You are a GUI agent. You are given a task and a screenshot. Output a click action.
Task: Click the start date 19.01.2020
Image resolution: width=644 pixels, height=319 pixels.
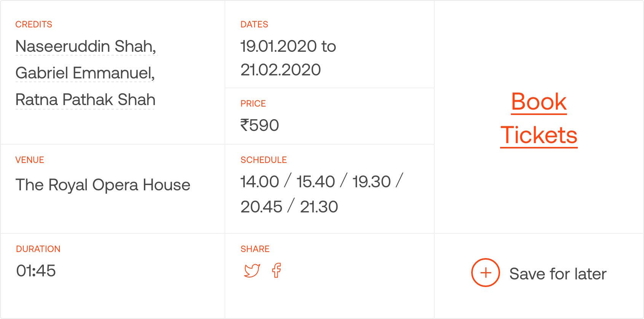(x=279, y=46)
